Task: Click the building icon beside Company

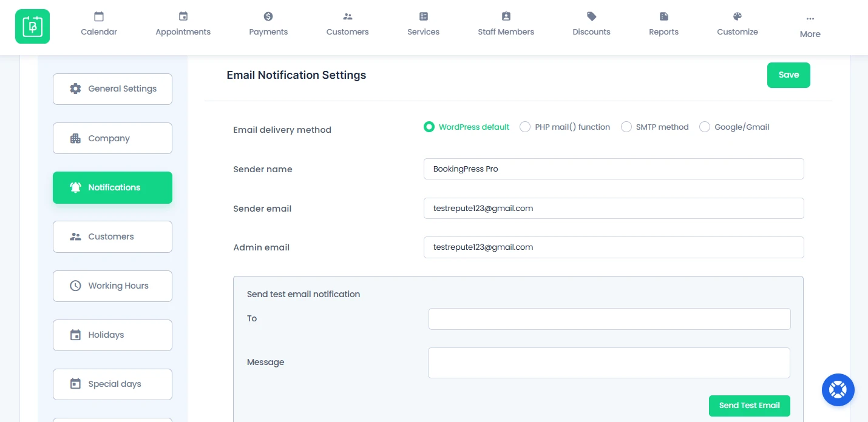Action: (75, 138)
